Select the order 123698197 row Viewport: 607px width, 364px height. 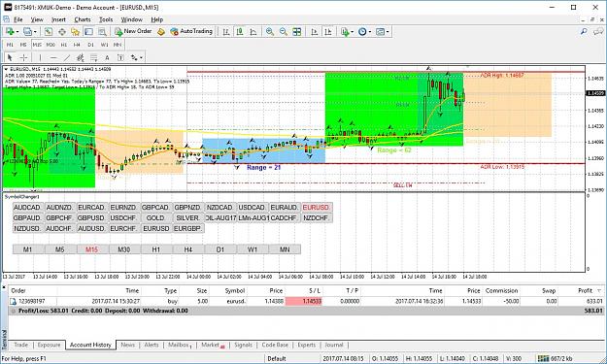point(306,301)
